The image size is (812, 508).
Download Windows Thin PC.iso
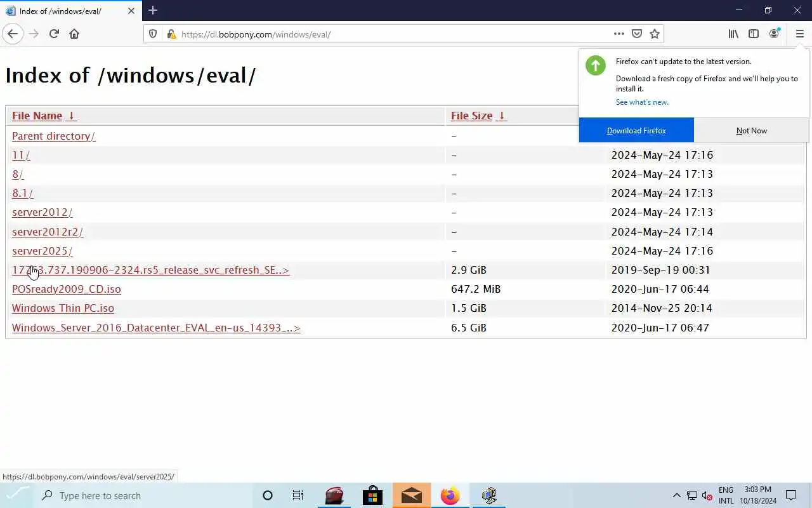pos(63,308)
